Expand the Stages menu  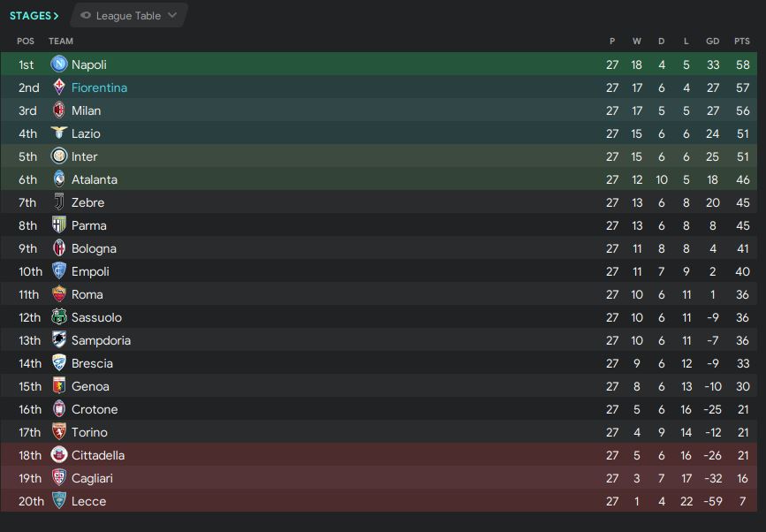[34, 16]
